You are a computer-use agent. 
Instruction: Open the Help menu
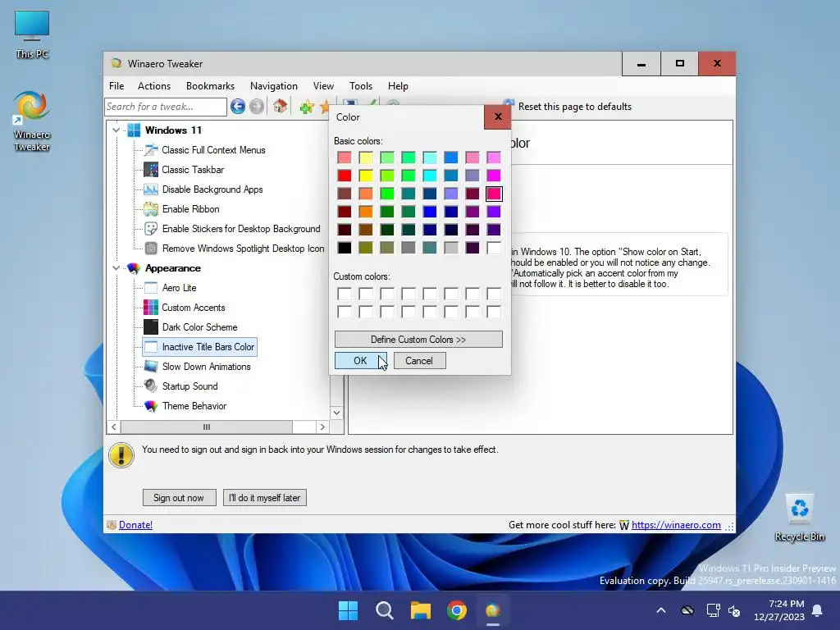pos(398,85)
